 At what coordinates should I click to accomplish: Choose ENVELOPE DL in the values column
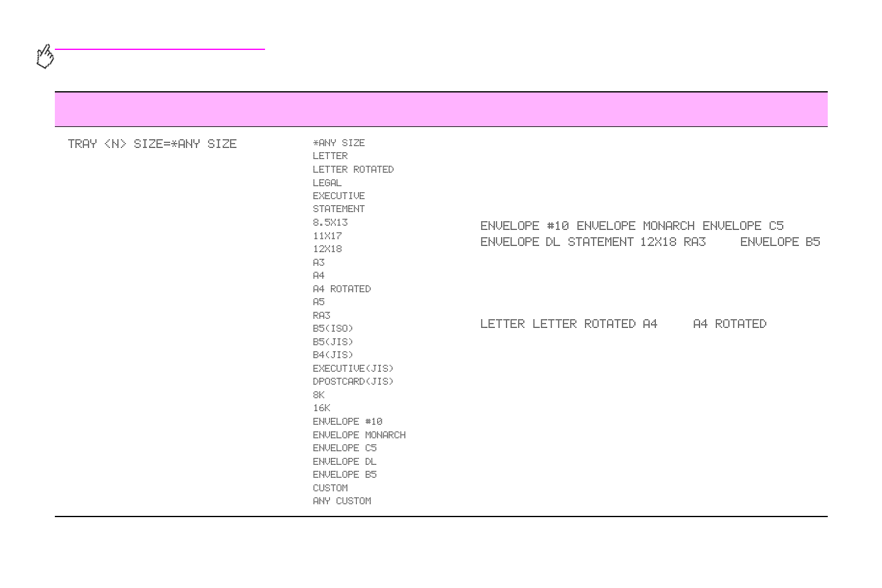tap(344, 462)
